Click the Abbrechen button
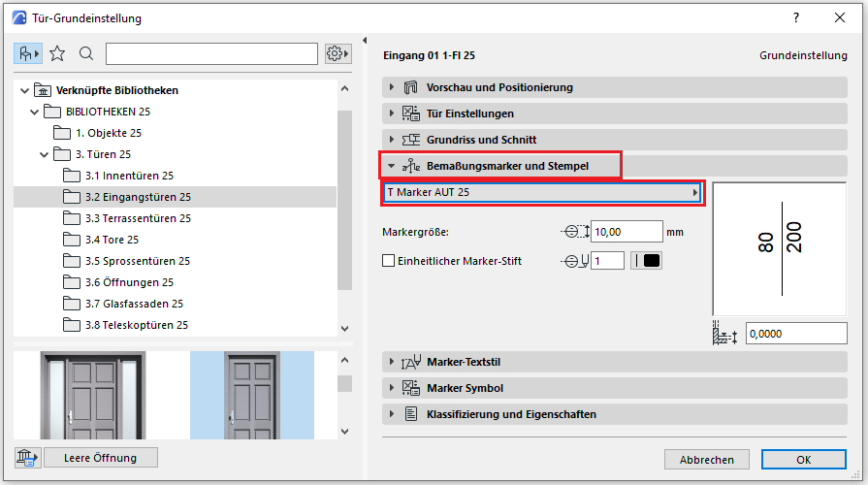This screenshot has height=485, width=868. (706, 460)
